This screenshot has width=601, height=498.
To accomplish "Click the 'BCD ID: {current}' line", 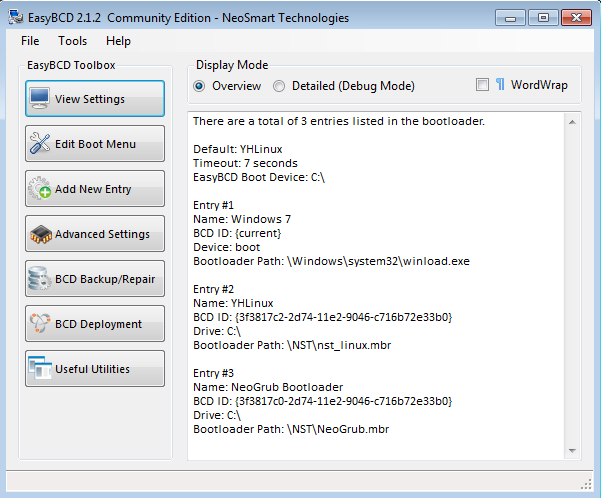I will pos(237,233).
